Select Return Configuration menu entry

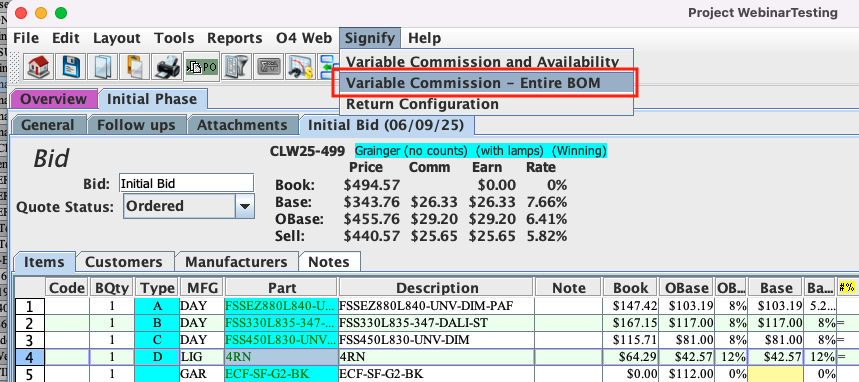486,104
